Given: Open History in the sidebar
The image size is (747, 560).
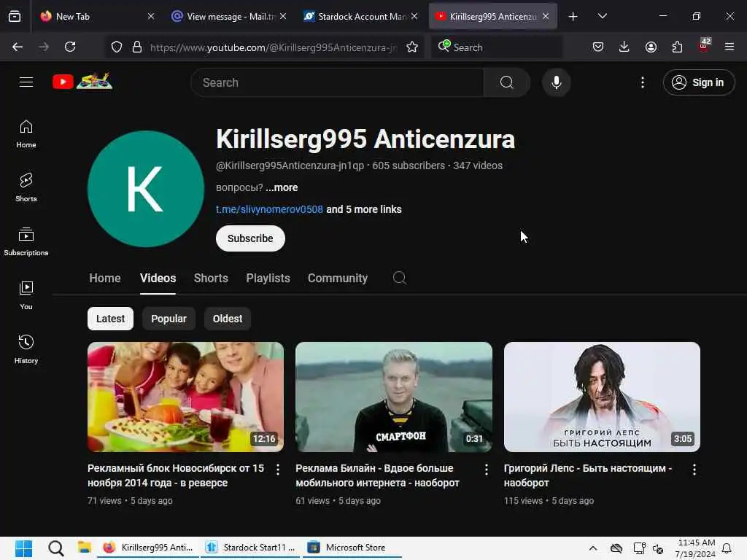Looking at the screenshot, I should pos(26,349).
